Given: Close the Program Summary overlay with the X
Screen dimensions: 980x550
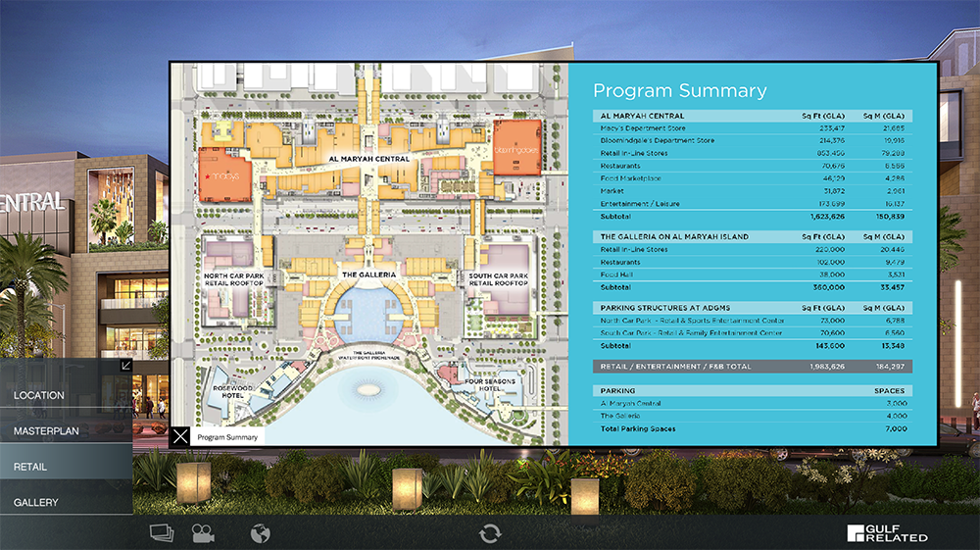Looking at the screenshot, I should pos(180,435).
